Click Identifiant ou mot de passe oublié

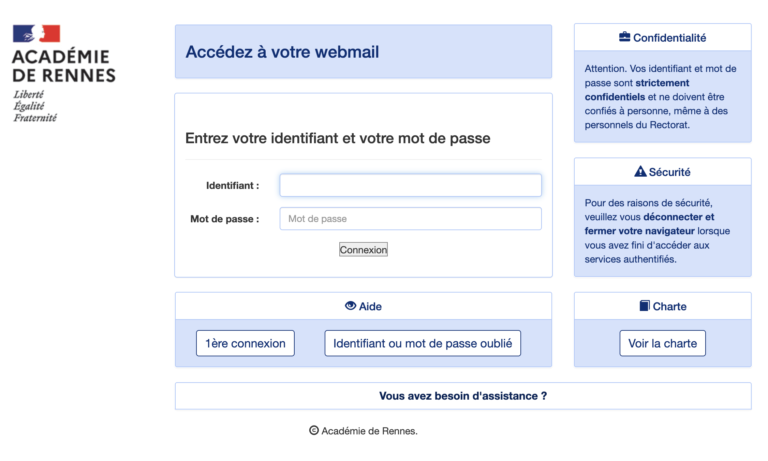click(422, 343)
